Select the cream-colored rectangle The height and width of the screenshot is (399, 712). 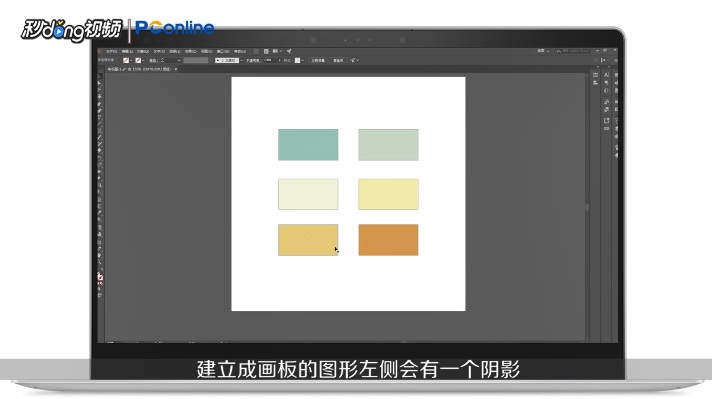[x=308, y=194]
